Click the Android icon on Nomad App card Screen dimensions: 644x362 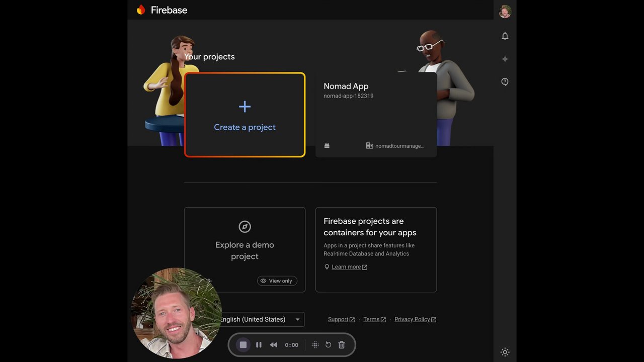coord(327,146)
